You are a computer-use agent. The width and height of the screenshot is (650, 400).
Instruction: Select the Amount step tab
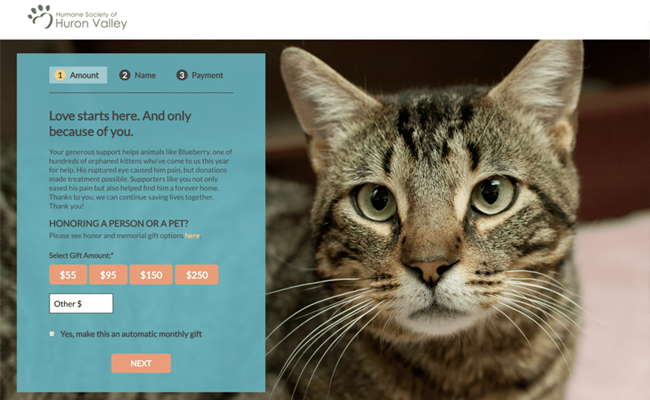tap(78, 75)
